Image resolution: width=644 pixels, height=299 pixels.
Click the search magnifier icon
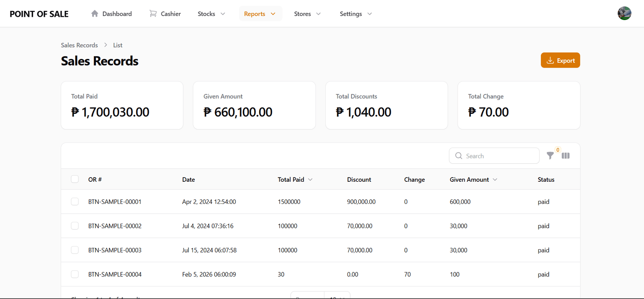pyautogui.click(x=459, y=156)
